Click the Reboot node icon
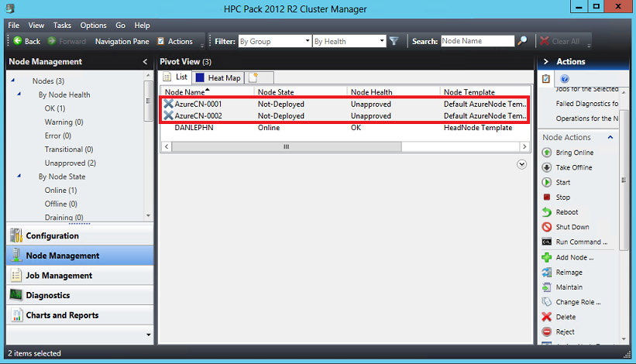 547,212
